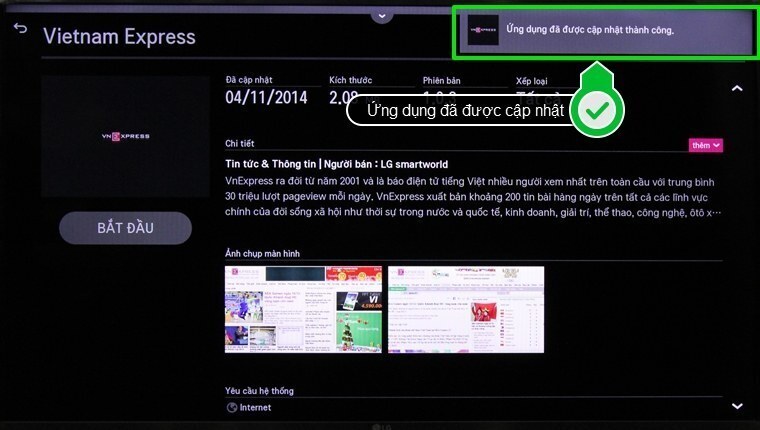Select the Yêu cầu hệ thống heading

[x=259, y=390]
